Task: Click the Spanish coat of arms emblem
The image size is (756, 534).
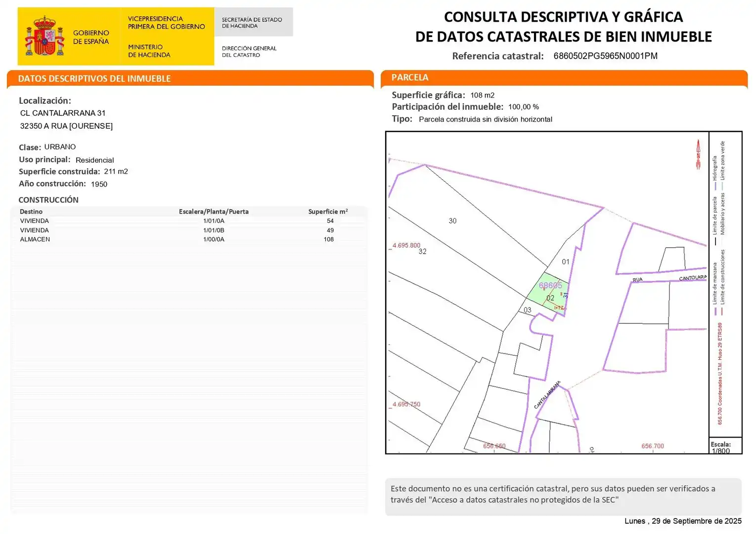Action: point(45,36)
